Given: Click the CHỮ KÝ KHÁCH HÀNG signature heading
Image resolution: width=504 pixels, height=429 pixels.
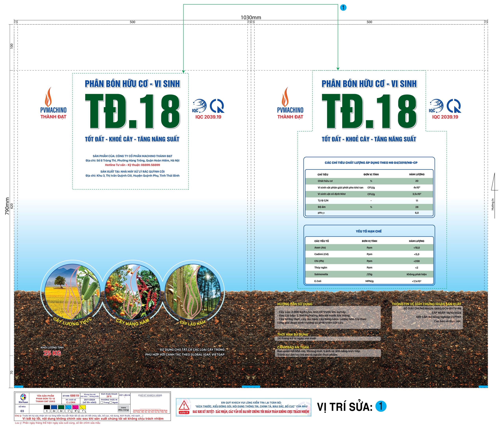Looking at the screenshot, I should pos(150,396).
